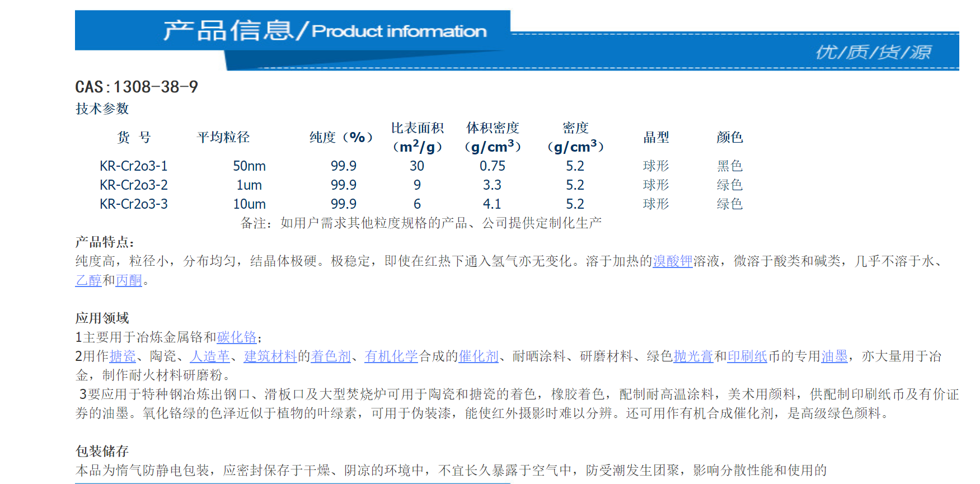Select the 黑色 color cell

point(730,166)
